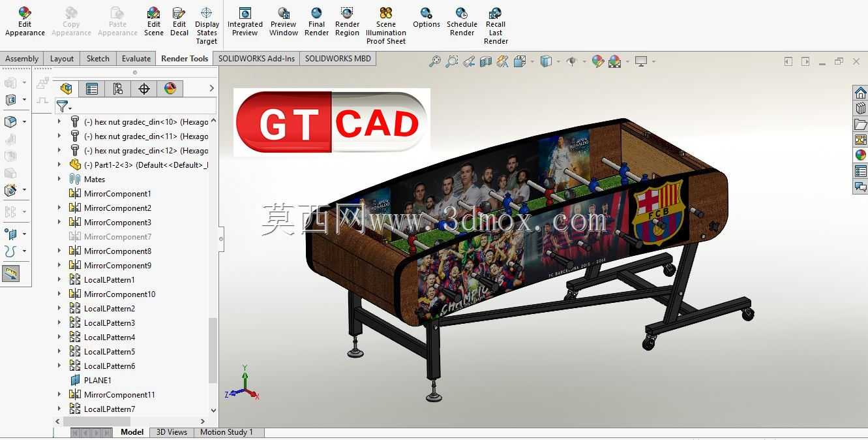This screenshot has height=440, width=868.
Task: Select Display States Target
Action: pos(207,25)
